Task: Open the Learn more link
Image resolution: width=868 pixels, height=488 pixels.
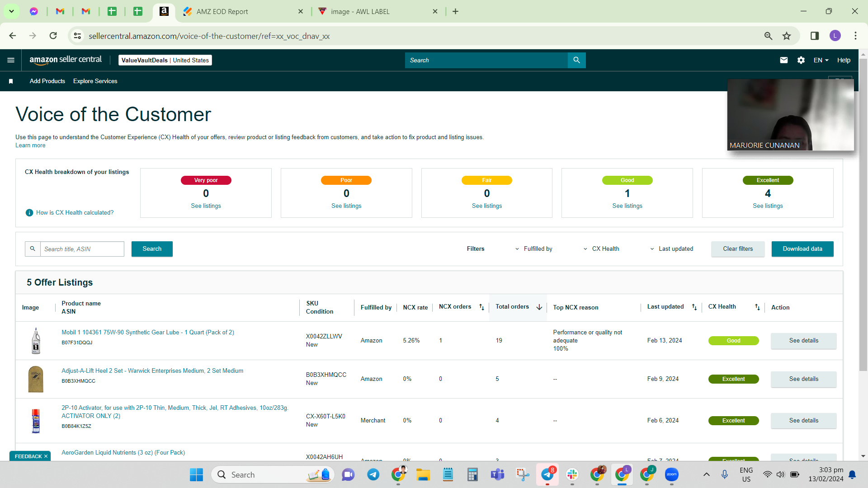Action: [30, 145]
